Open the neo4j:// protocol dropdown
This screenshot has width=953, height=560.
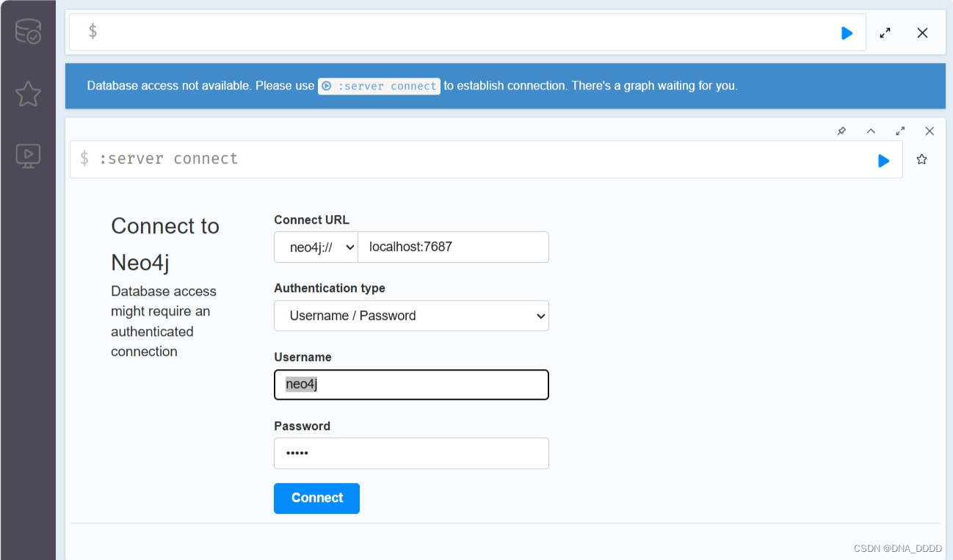(x=316, y=247)
